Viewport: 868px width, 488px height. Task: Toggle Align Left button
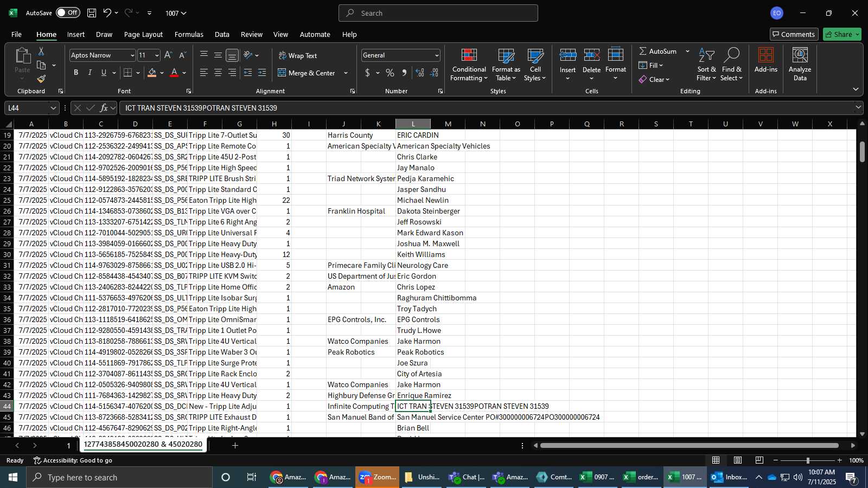pyautogui.click(x=204, y=73)
